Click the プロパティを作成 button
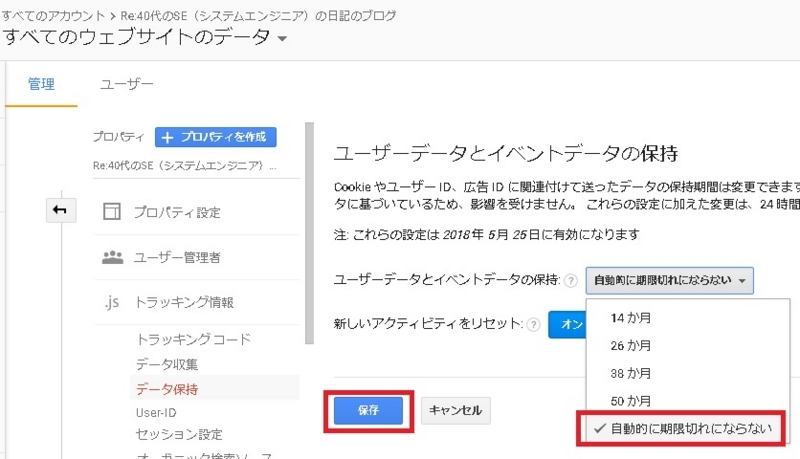Screen dimensions: 800x459 pos(216,137)
